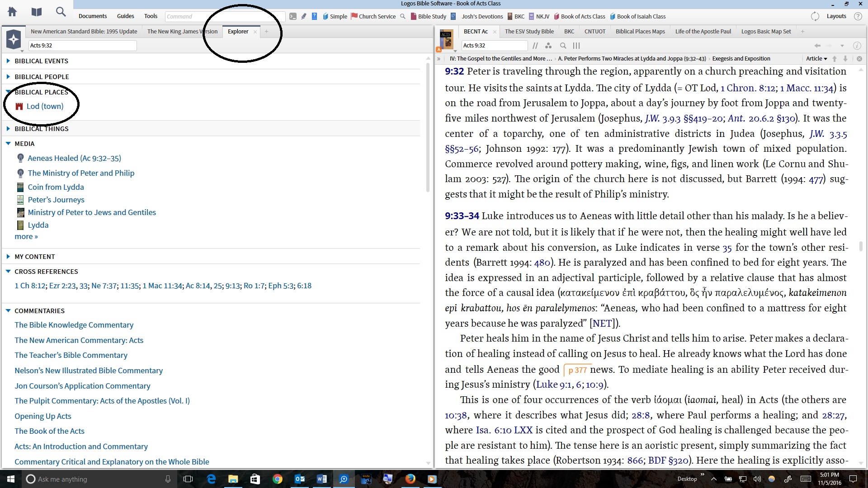This screenshot has width=868, height=488.
Task: Click the Explorer reference box Acts 9:32
Action: pos(82,46)
